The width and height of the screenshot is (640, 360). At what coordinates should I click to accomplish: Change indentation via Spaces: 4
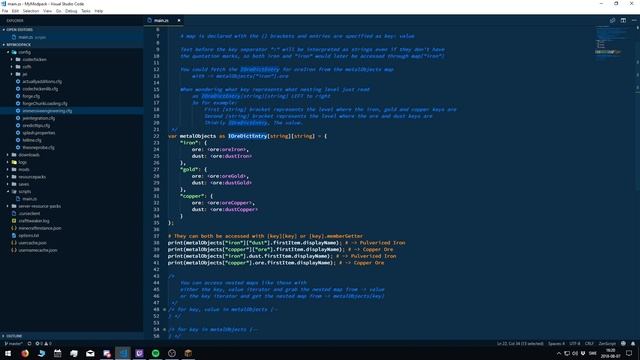tap(556, 344)
